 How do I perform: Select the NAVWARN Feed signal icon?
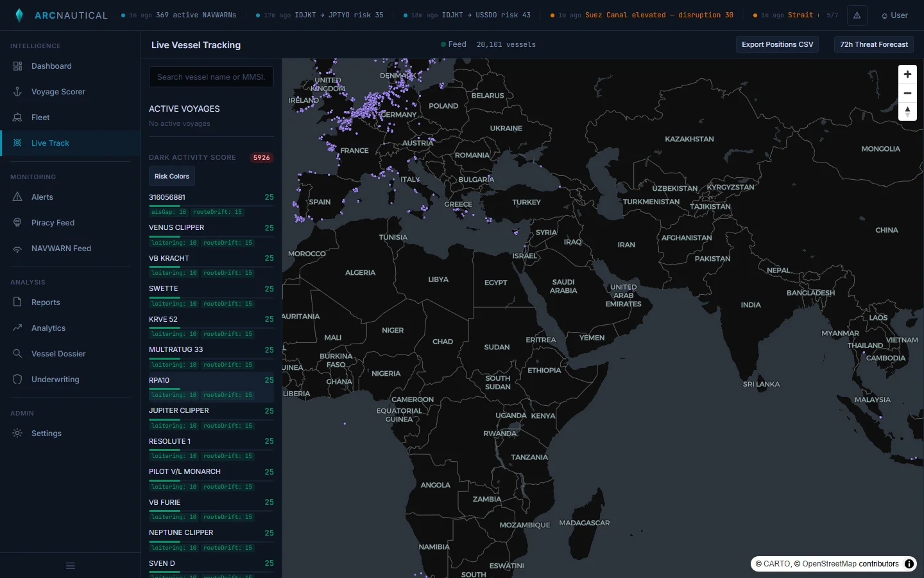point(17,249)
